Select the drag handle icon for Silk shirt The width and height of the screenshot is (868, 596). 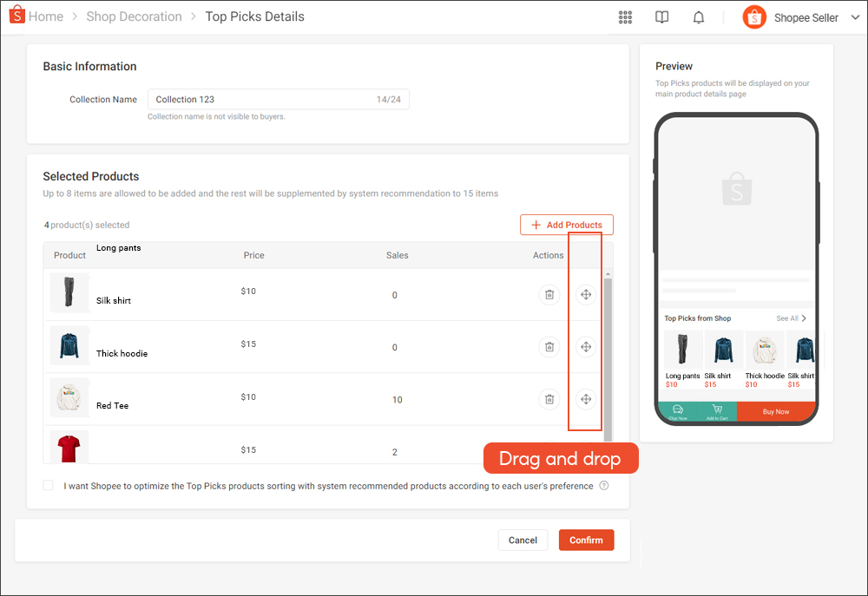[585, 294]
